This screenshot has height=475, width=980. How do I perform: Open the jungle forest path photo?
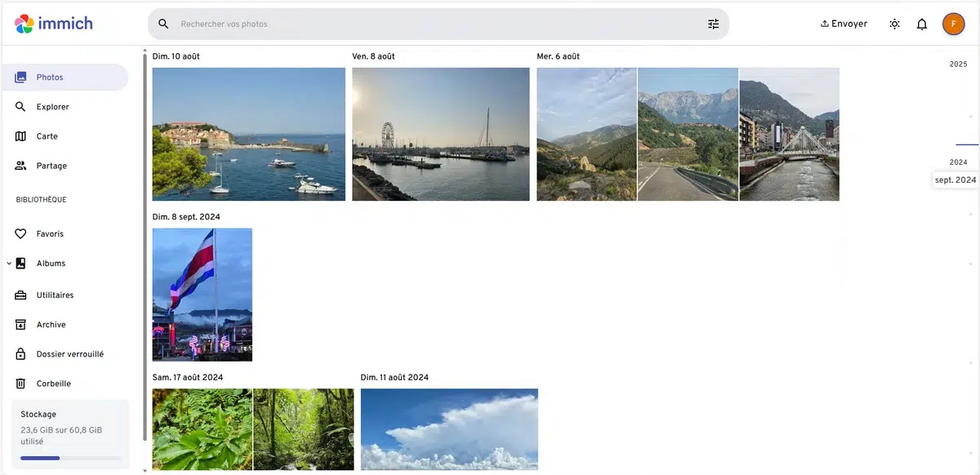point(304,429)
